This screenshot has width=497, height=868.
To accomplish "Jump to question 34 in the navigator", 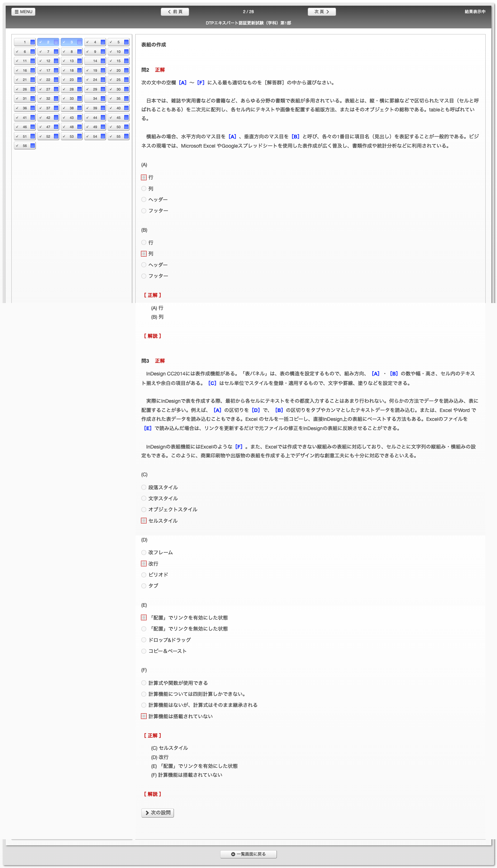I will [95, 99].
